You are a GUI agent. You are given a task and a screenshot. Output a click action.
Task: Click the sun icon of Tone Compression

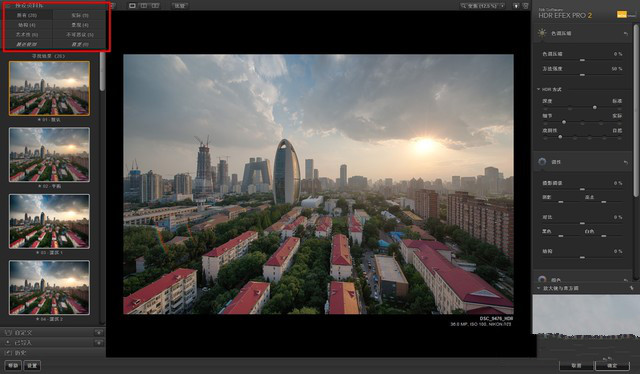coord(542,33)
